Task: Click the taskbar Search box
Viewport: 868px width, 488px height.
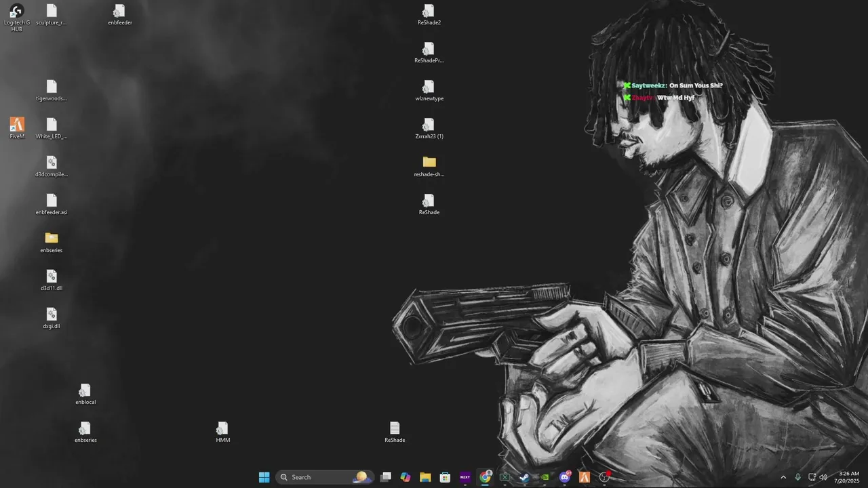Action: tap(325, 477)
